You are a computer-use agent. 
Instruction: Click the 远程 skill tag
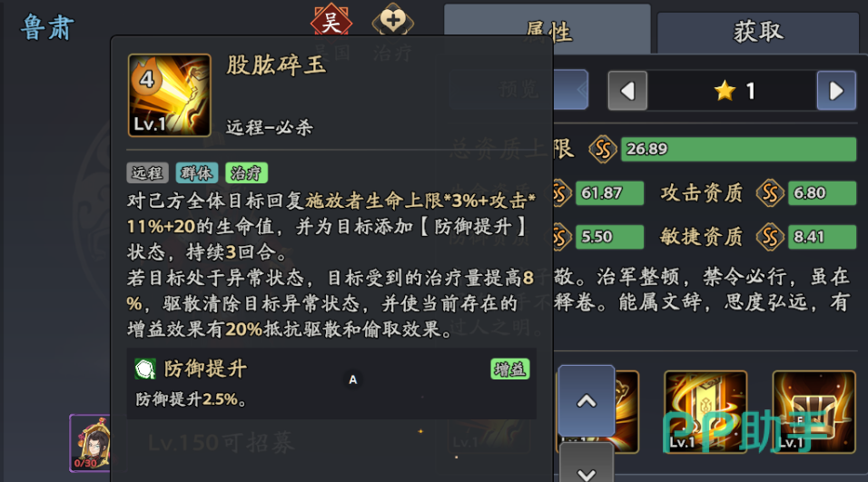tap(147, 173)
